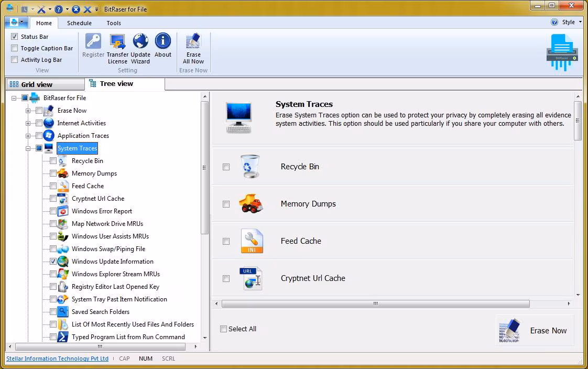Select Registry Editor Last Opened Key icon
This screenshot has width=588, height=369.
[x=63, y=287]
